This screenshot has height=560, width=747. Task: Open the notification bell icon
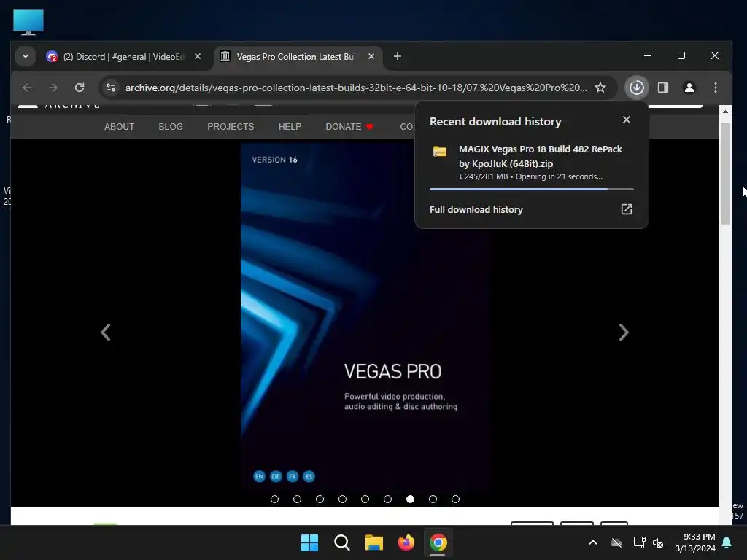pos(727,542)
